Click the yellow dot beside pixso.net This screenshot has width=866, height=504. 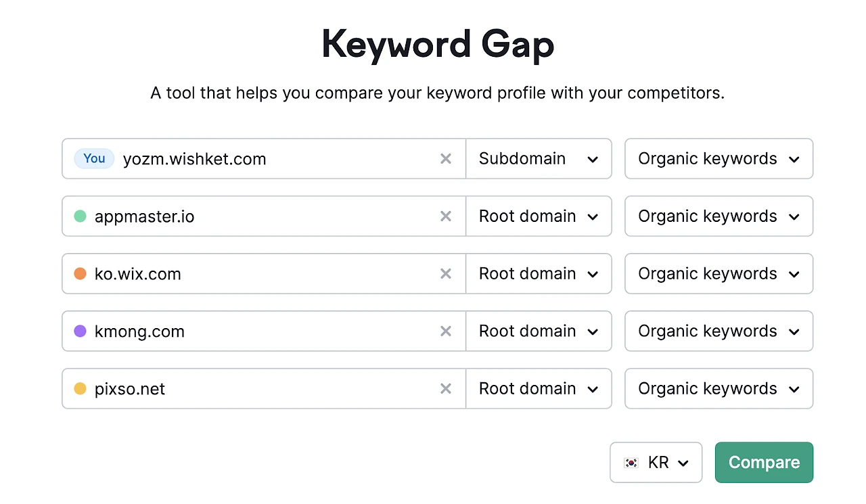[80, 389]
